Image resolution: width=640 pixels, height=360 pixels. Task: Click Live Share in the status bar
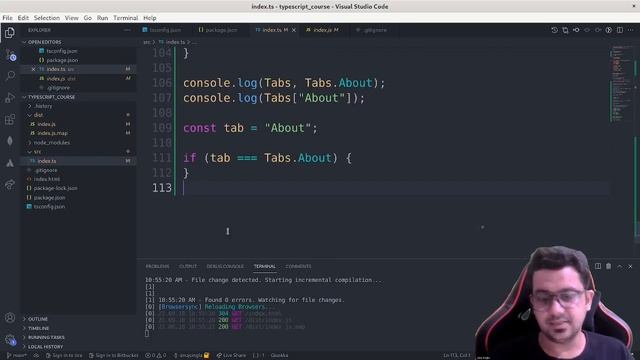tap(231, 356)
